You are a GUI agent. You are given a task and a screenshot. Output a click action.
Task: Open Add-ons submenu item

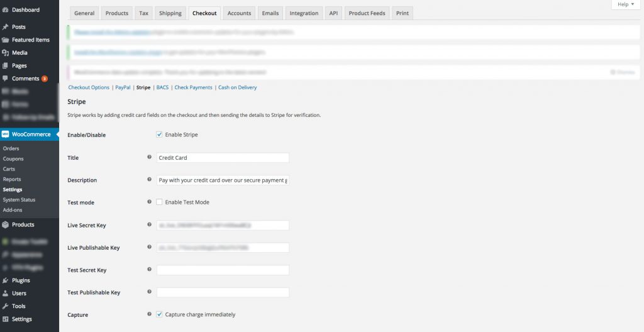[x=13, y=210]
